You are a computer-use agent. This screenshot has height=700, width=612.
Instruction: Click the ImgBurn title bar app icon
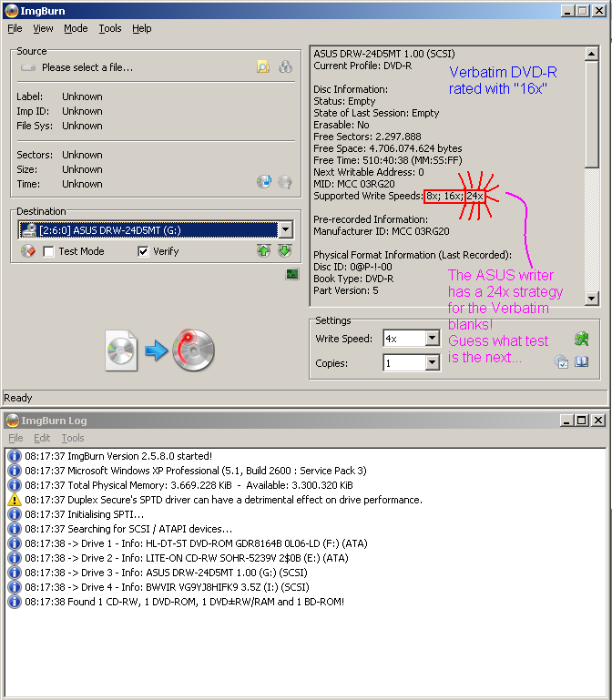pos(11,11)
